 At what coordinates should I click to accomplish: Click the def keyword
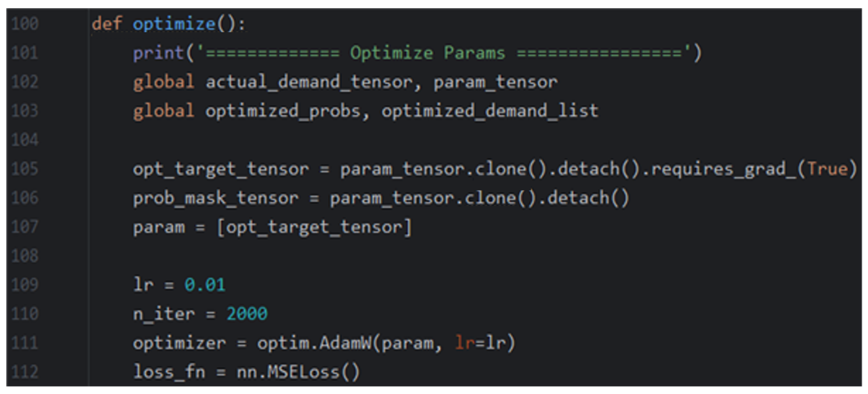(x=107, y=24)
